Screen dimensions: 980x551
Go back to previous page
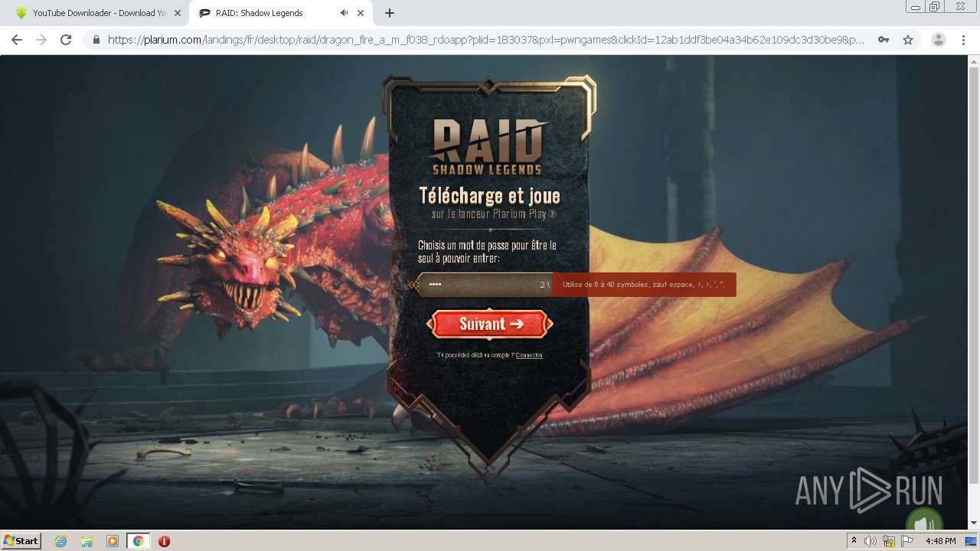[17, 40]
